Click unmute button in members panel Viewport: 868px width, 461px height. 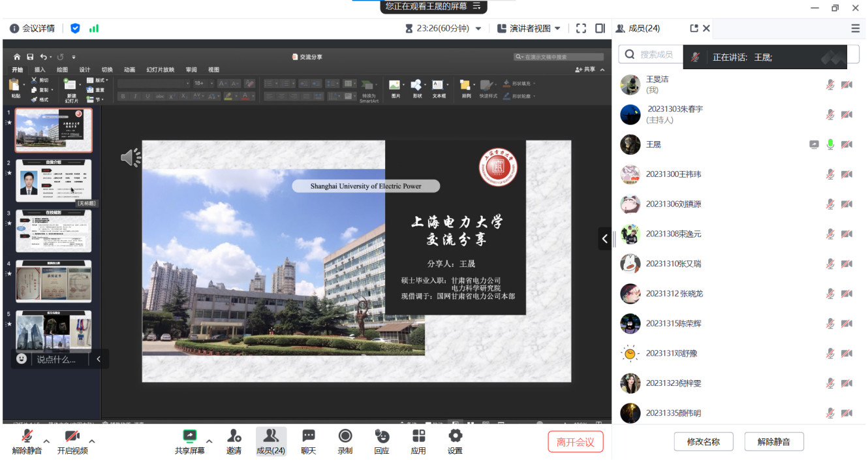pyautogui.click(x=774, y=442)
